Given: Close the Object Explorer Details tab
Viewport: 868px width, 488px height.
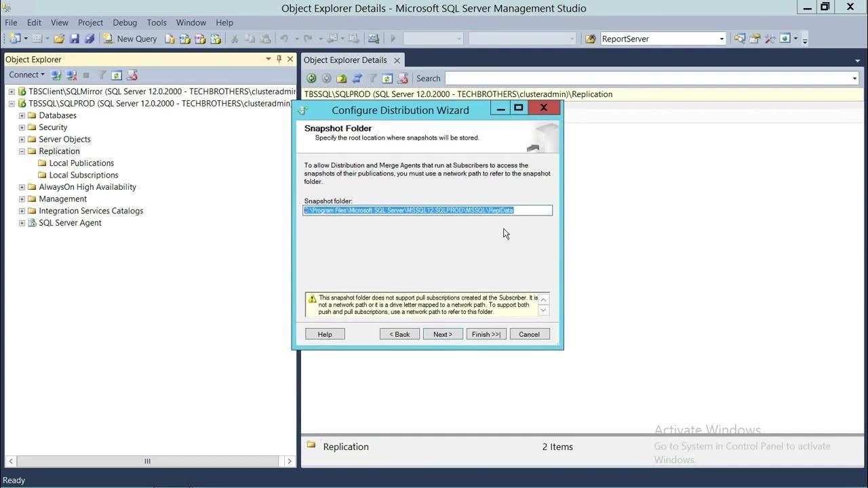Looking at the screenshot, I should (397, 60).
